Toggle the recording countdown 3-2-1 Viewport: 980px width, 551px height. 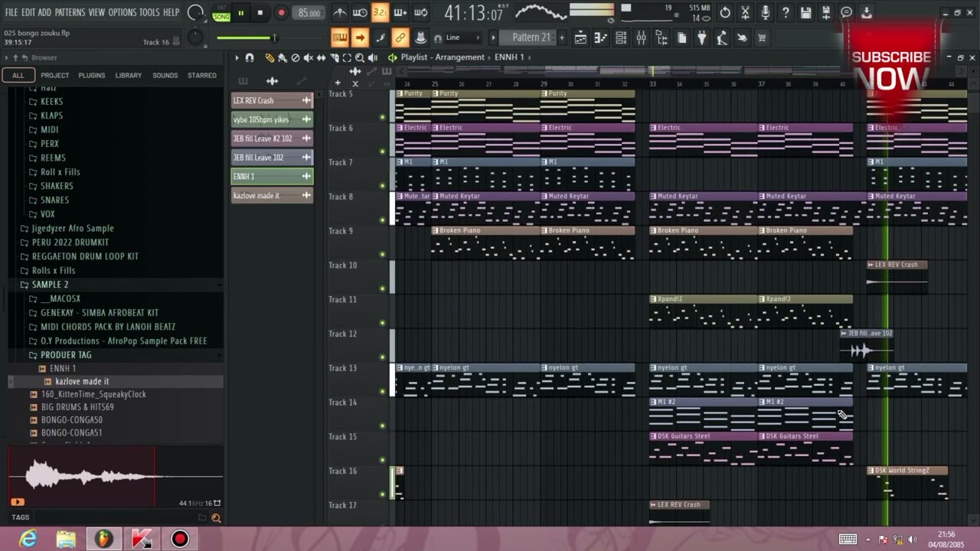tap(380, 12)
